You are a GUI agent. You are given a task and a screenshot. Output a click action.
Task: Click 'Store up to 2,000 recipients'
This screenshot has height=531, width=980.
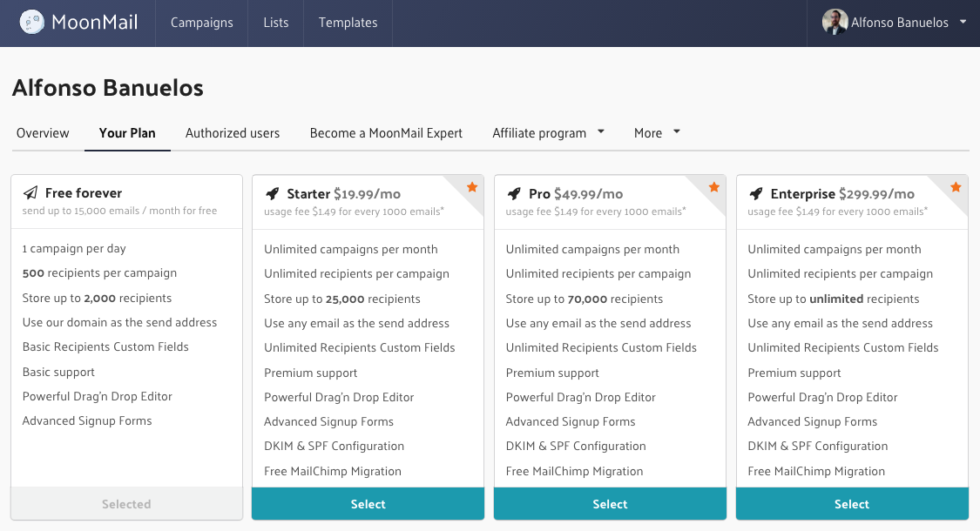pos(97,298)
